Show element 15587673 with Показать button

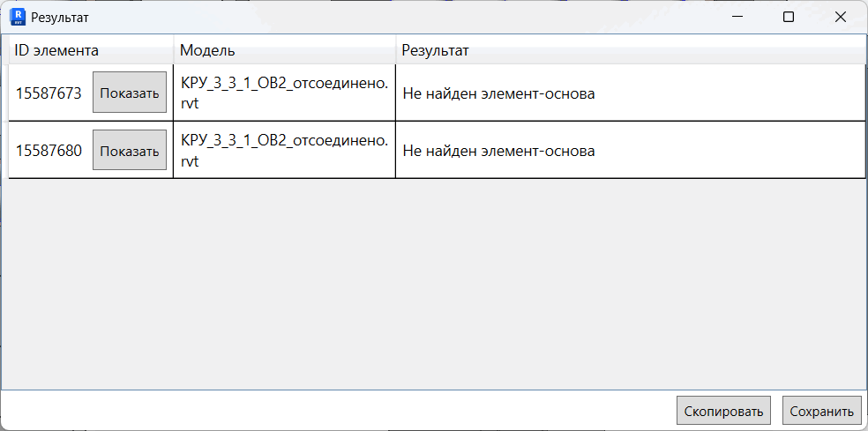click(x=130, y=93)
